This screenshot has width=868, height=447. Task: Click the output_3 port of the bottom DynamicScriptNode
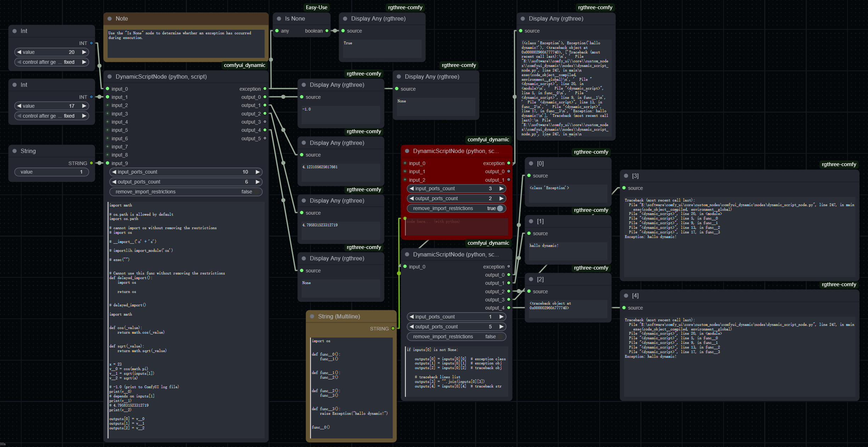(x=509, y=299)
